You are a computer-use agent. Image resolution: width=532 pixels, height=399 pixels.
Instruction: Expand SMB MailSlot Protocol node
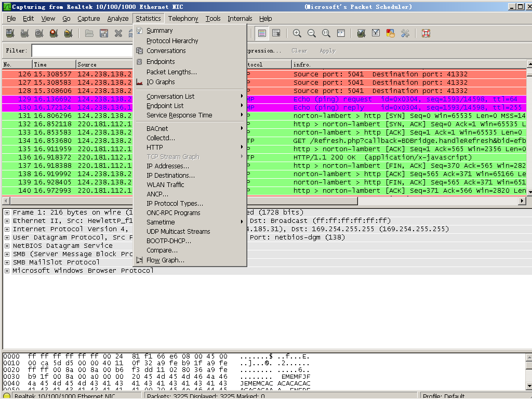[7, 262]
